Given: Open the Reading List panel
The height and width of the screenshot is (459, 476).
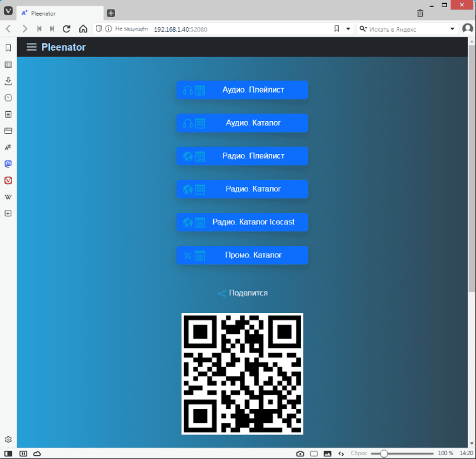Looking at the screenshot, I should point(8,65).
